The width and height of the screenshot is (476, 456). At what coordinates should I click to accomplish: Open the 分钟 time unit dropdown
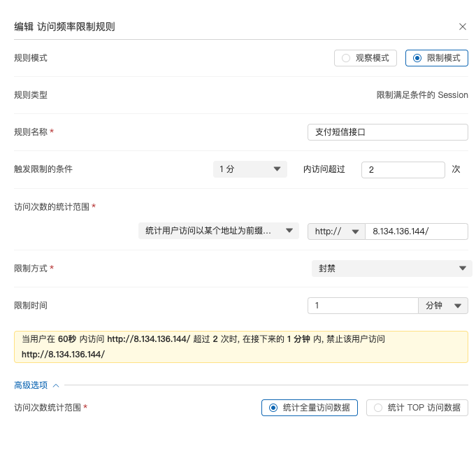click(442, 306)
